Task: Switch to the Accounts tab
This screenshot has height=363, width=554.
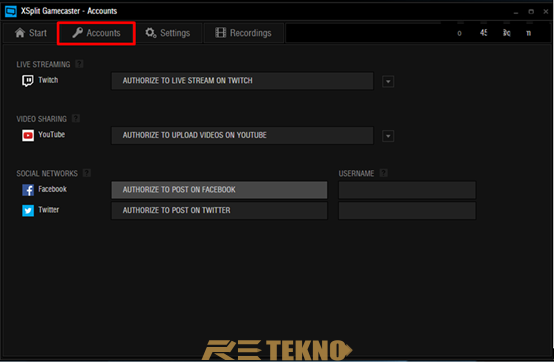Action: [x=96, y=33]
